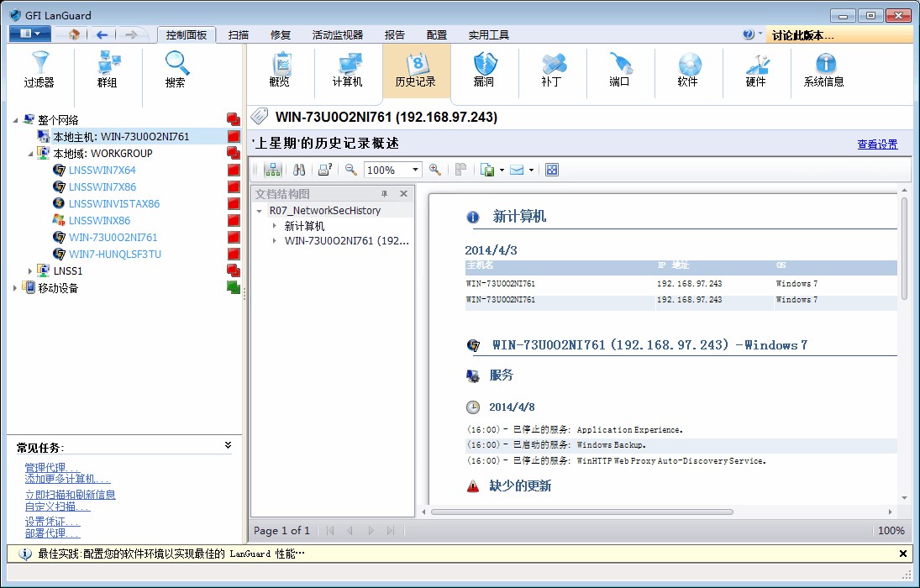
Task: Select LNSSWINVISTAX86 in the network tree
Action: click(x=114, y=203)
